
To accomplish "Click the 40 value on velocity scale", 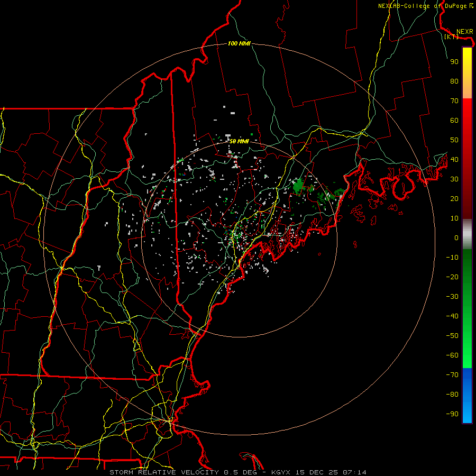I will pos(454,160).
